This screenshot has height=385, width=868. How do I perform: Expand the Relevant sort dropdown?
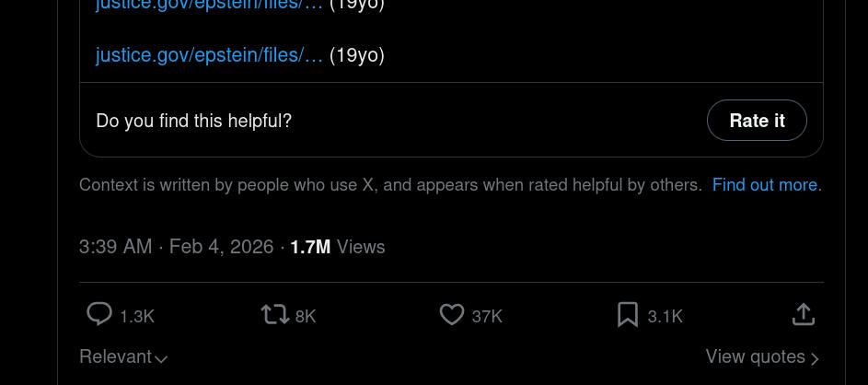[x=123, y=357]
